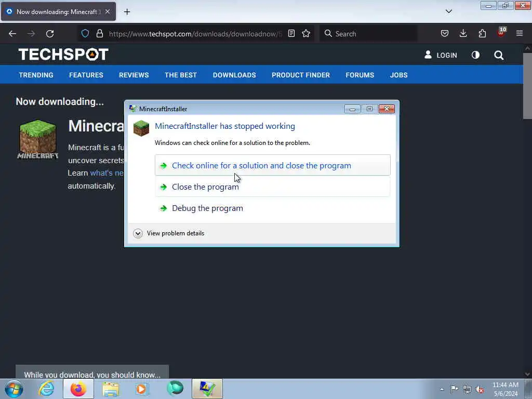This screenshot has height=399, width=532.
Task: Click the scrollbar down arrow
Action: pyautogui.click(x=527, y=374)
